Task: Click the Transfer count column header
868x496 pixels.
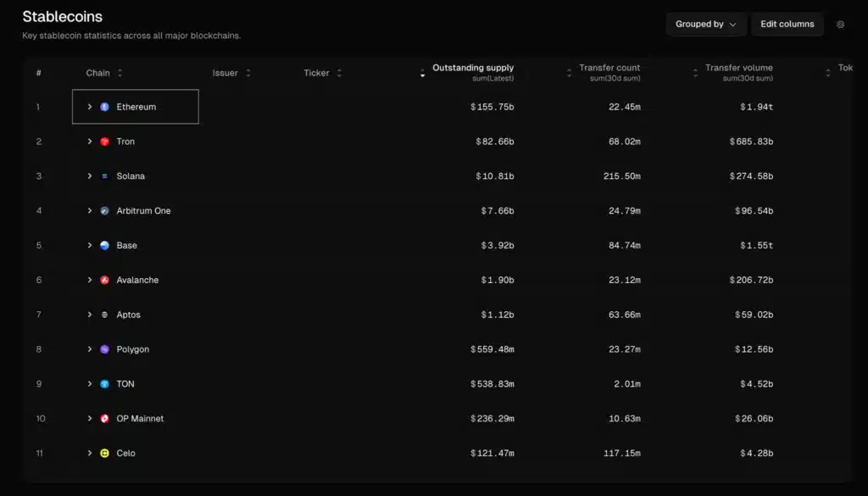Action: pyautogui.click(x=609, y=68)
